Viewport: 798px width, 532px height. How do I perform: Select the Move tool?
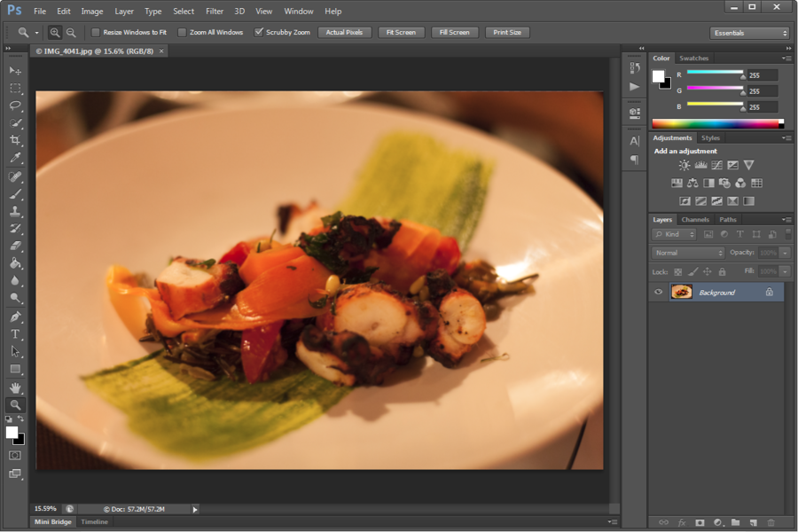point(15,71)
